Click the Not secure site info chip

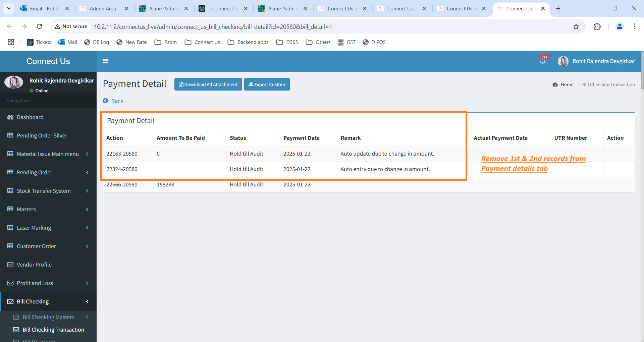[x=71, y=26]
